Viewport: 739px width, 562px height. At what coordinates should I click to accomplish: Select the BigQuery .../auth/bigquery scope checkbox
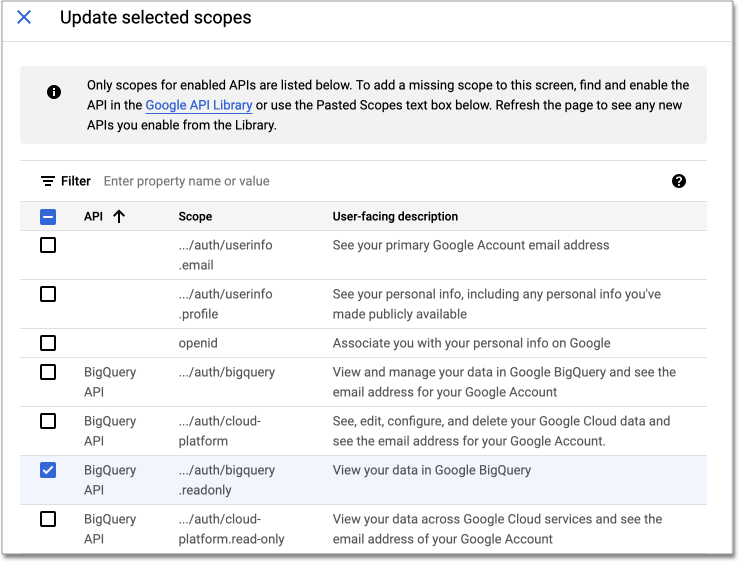point(48,372)
